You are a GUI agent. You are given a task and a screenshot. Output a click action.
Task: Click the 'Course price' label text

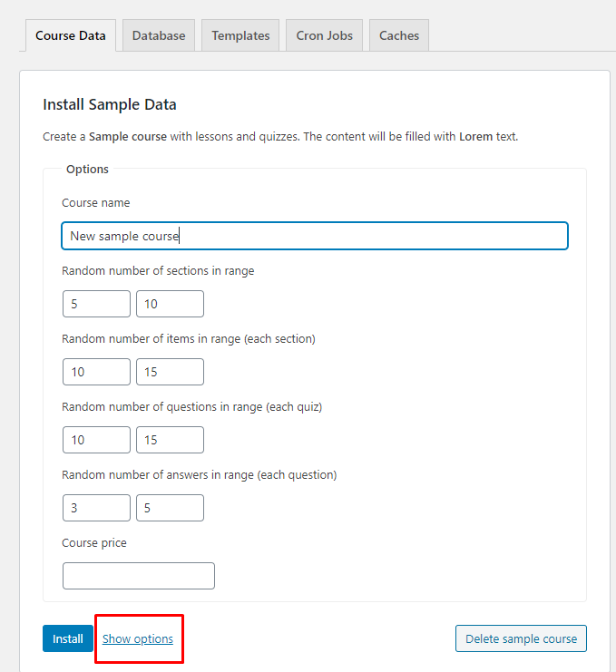pos(94,543)
